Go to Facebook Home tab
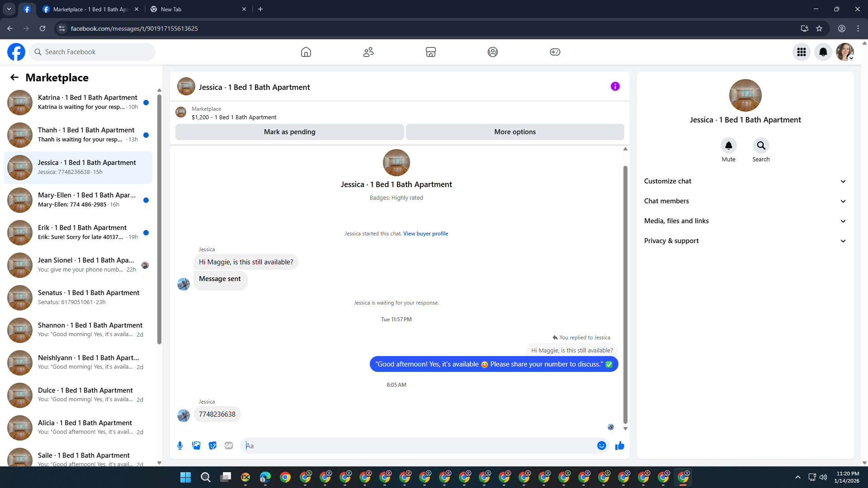 [x=306, y=52]
